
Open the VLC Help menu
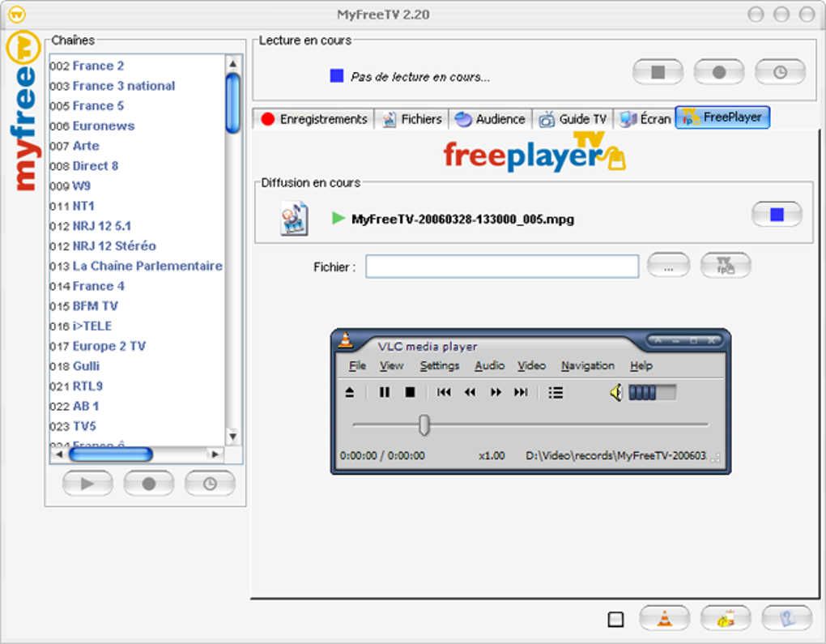click(641, 365)
